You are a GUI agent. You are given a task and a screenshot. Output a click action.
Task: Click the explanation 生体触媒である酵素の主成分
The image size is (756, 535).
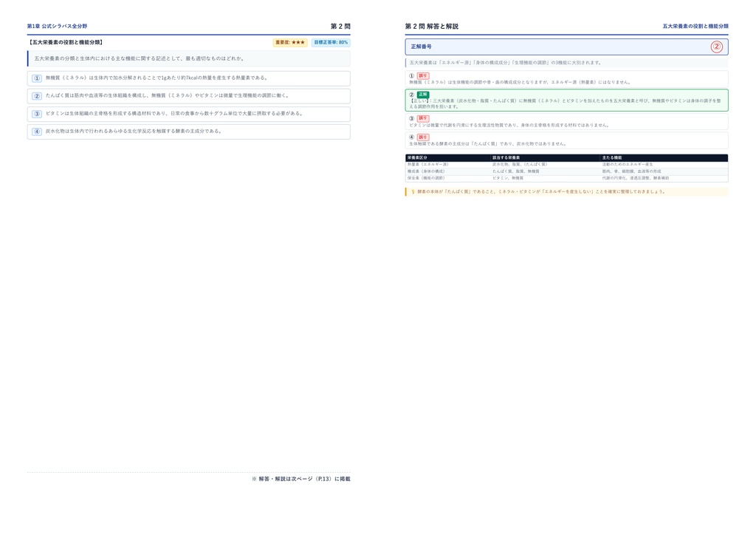click(488, 144)
